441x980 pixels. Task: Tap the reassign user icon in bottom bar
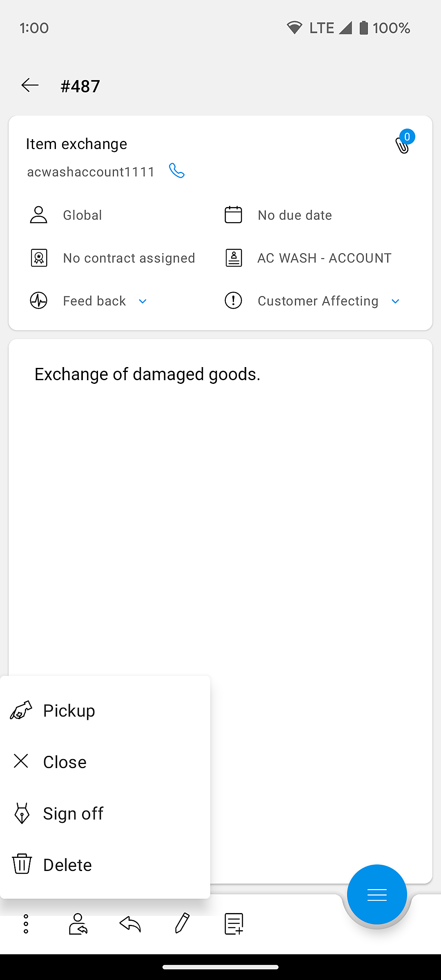tap(78, 924)
